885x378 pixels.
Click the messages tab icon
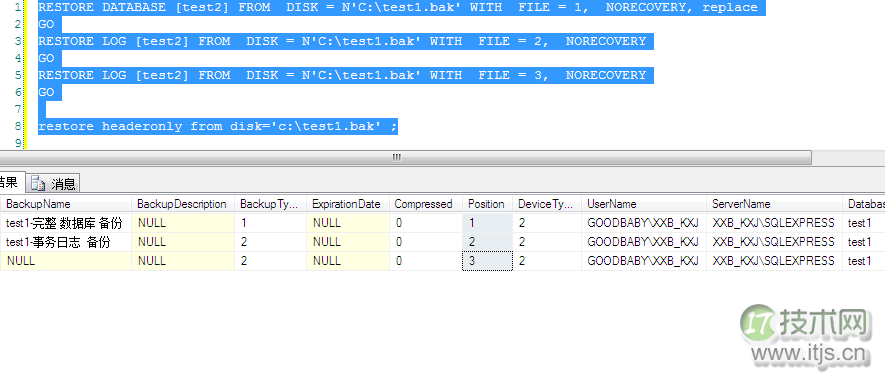click(38, 183)
